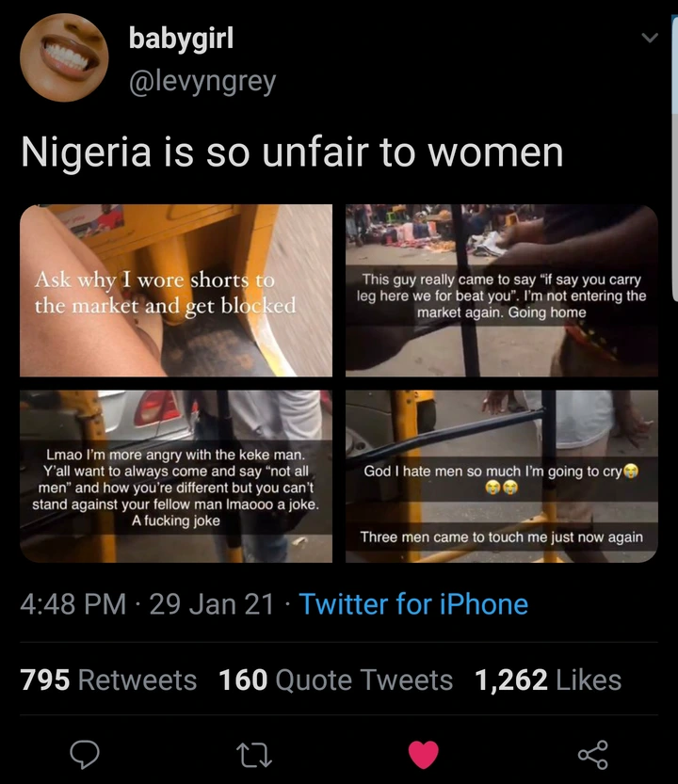View the 'Going home' caption image
This screenshot has height=784, width=678.
[501, 291]
